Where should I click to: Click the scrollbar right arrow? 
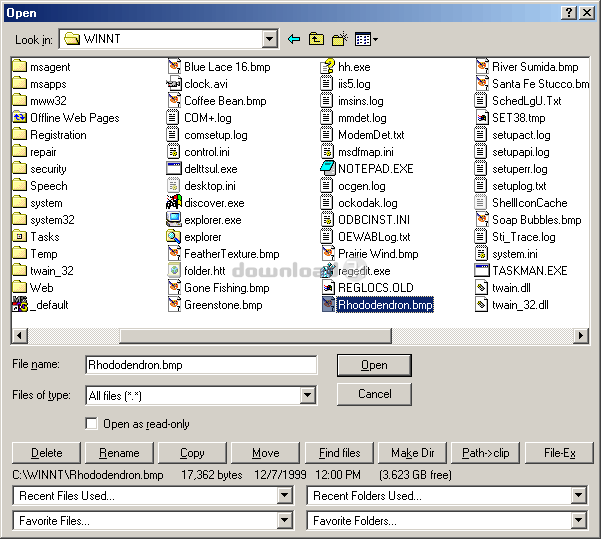(x=581, y=336)
